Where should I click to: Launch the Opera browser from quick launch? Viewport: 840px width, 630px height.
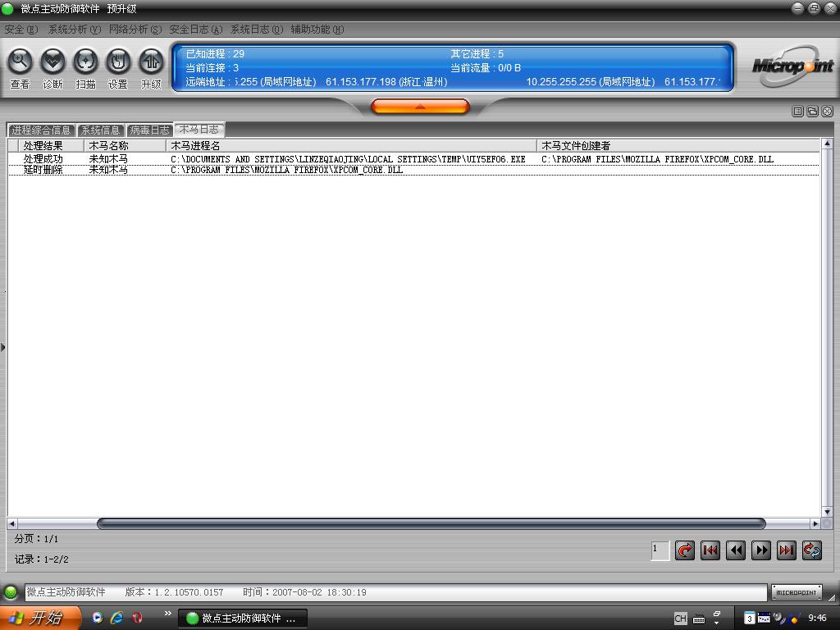(137, 618)
